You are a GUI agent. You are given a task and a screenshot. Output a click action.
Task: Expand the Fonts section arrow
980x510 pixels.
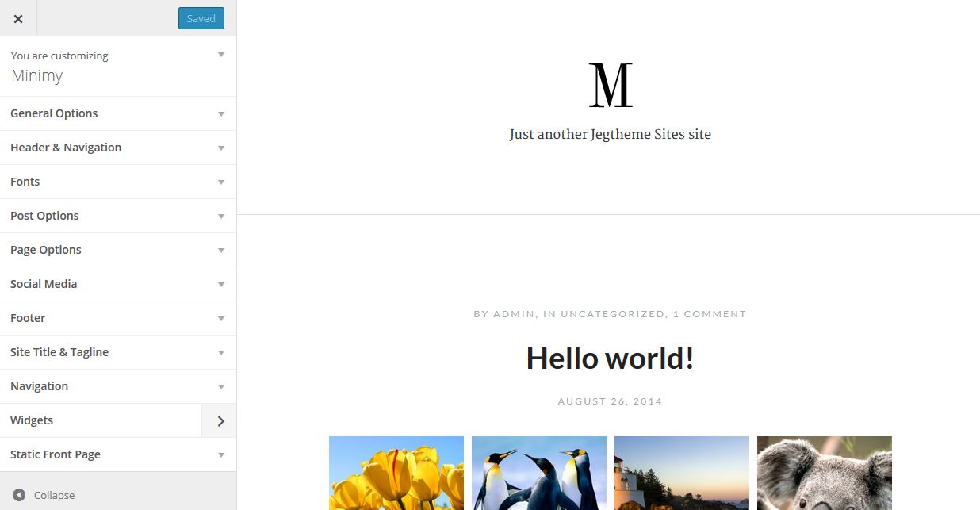coord(221,182)
